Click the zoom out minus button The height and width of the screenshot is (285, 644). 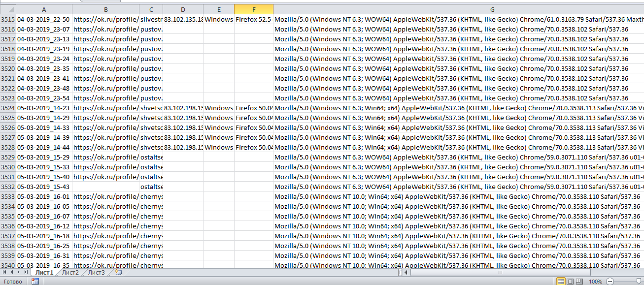click(x=610, y=281)
